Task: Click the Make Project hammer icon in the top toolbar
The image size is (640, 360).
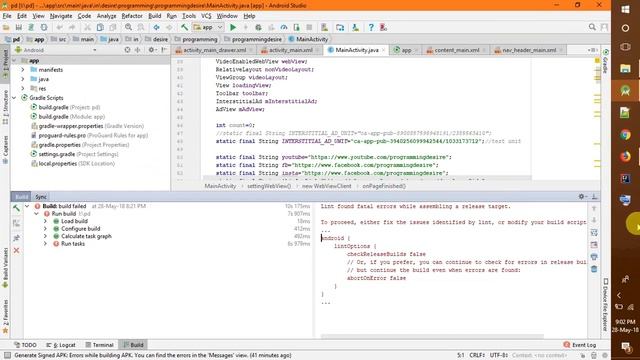Action: point(184,27)
